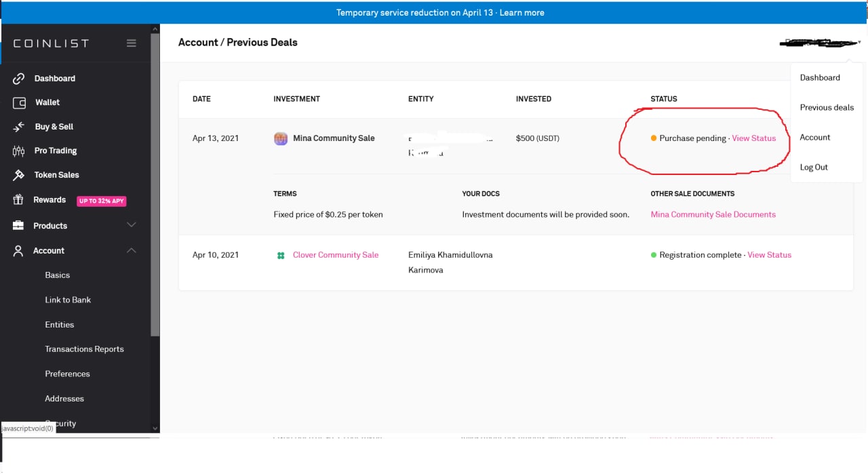This screenshot has height=474, width=868.
Task: Click View Status for Clover registration
Action: coord(770,255)
